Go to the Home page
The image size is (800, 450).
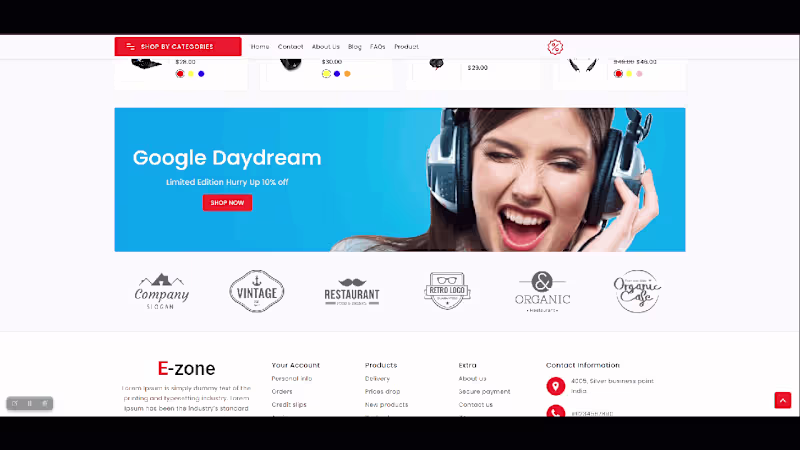tap(260, 46)
